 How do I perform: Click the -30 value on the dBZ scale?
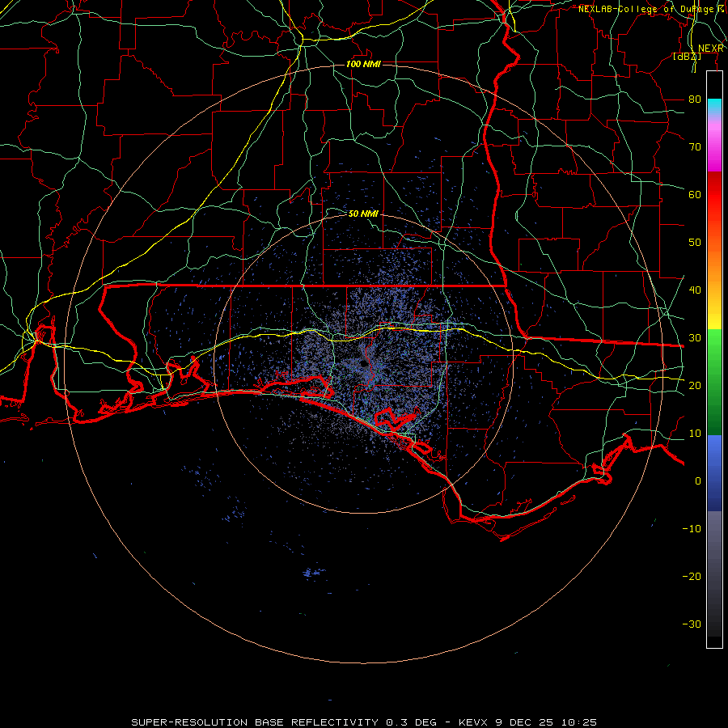tap(692, 624)
